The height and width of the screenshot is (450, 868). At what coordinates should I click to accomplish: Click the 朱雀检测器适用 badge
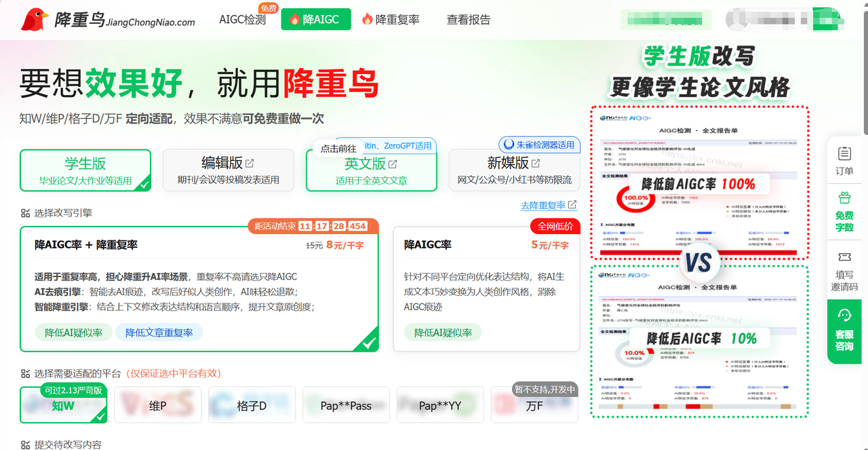(540, 145)
